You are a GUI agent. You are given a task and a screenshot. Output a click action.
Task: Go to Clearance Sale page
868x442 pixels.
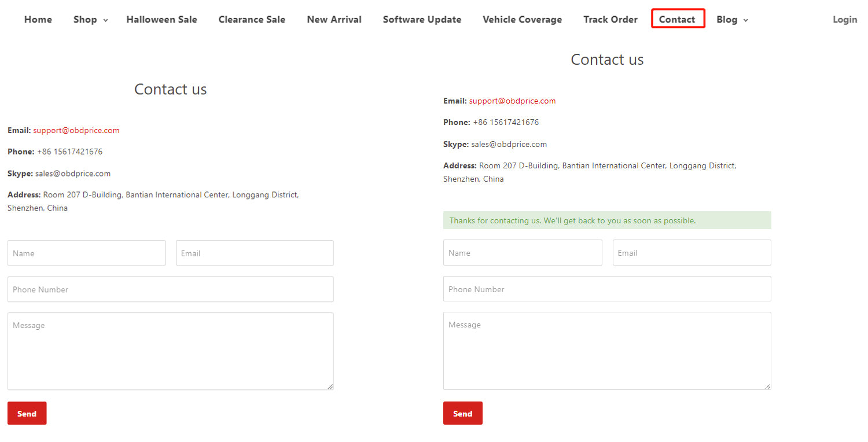click(252, 20)
